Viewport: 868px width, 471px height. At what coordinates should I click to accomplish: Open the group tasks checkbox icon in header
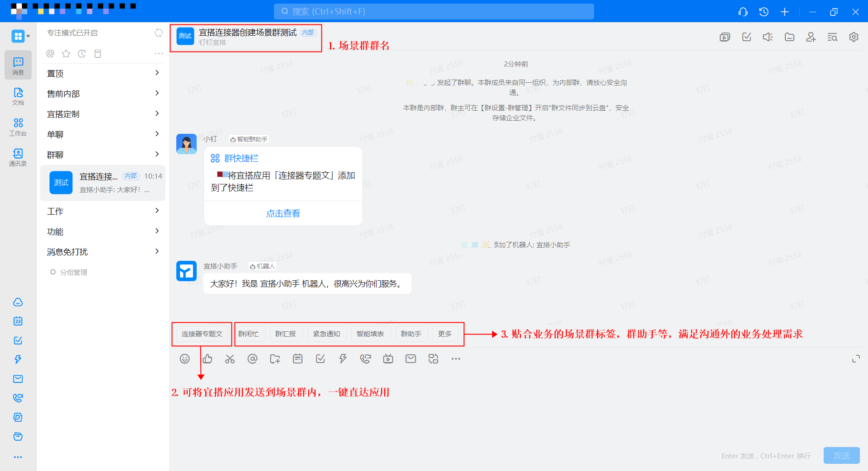[746, 37]
